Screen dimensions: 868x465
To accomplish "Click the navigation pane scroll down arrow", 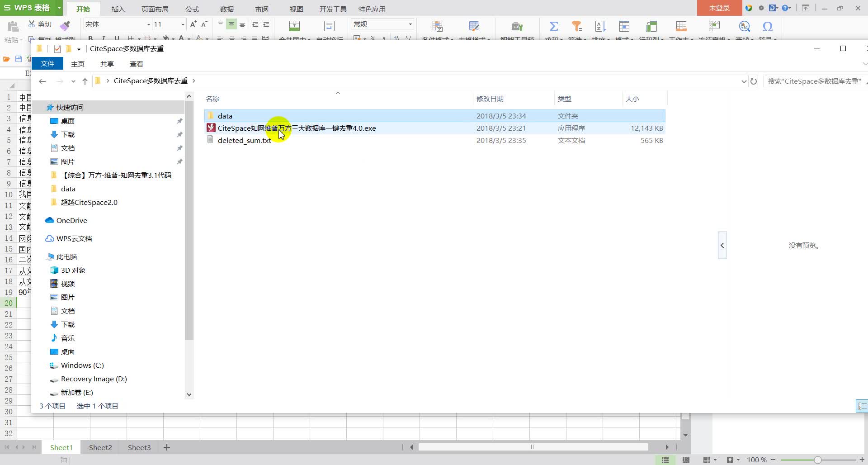I will tap(189, 394).
